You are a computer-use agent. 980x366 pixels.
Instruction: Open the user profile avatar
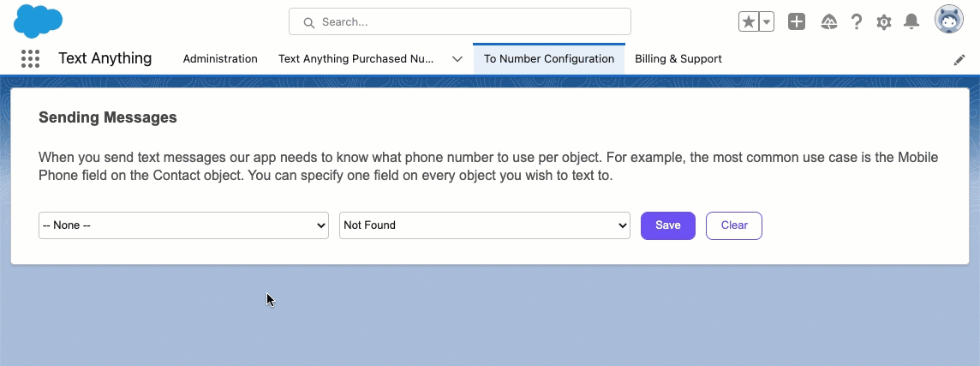coord(949,20)
